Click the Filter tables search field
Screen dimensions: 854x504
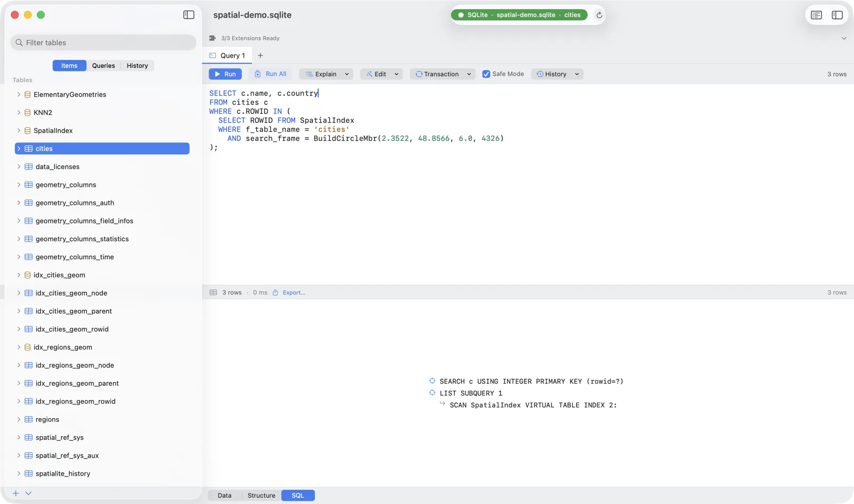click(104, 43)
